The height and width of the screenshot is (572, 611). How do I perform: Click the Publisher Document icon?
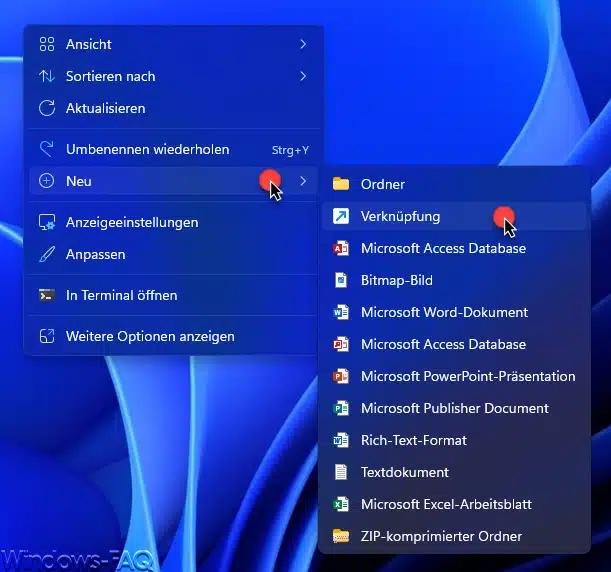[341, 408]
